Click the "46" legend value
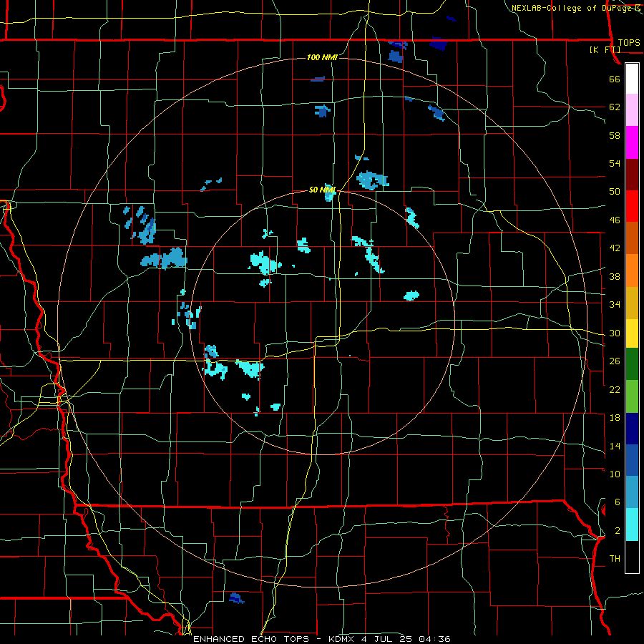Viewport: 644px width, 644px height. 615,220
